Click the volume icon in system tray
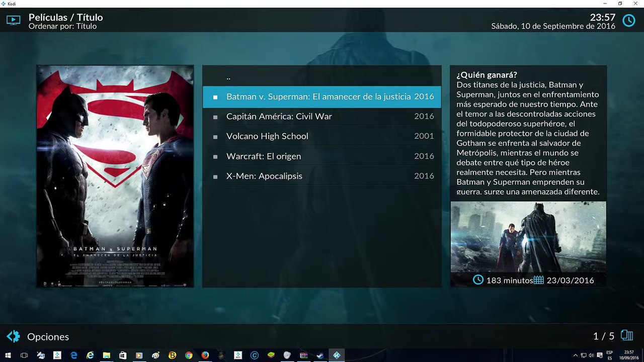This screenshot has width=644, height=362. pyautogui.click(x=591, y=355)
